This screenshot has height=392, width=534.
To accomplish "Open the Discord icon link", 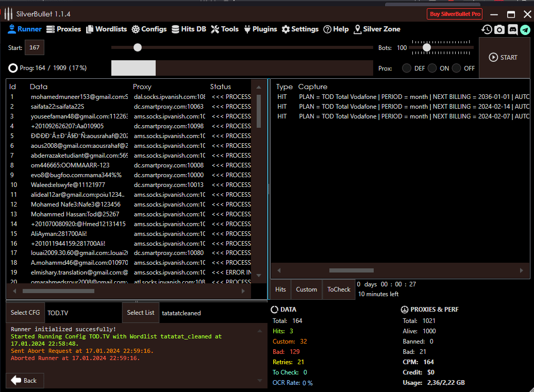I will [x=512, y=29].
